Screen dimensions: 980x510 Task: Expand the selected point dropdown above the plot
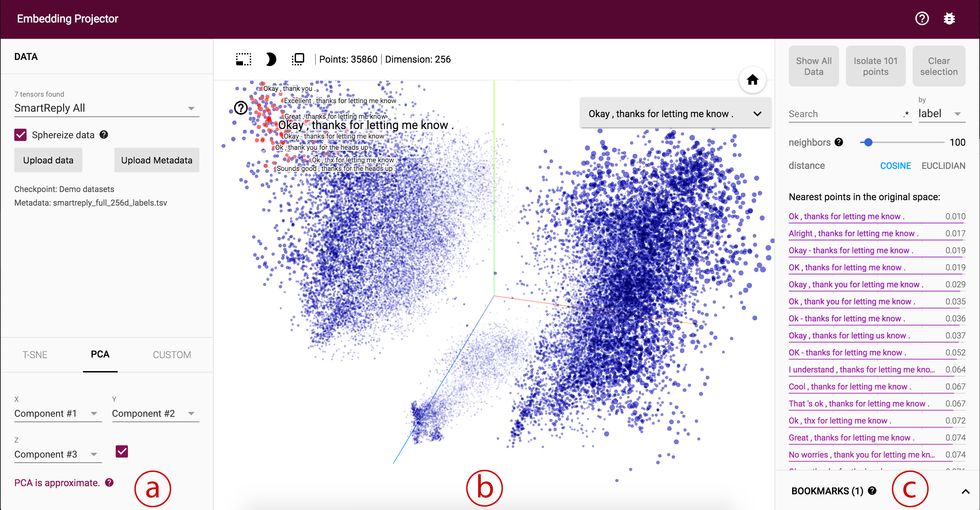point(757,113)
